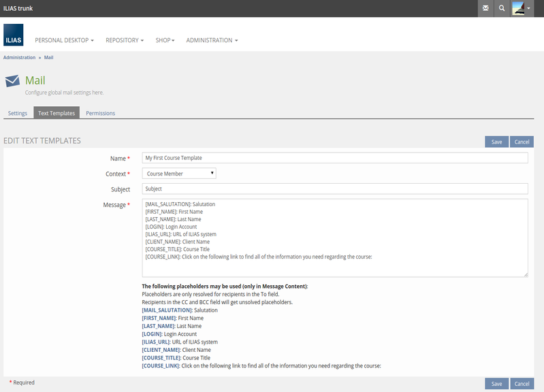Open the user avatar menu
544x392 pixels.
pyautogui.click(x=522, y=8)
